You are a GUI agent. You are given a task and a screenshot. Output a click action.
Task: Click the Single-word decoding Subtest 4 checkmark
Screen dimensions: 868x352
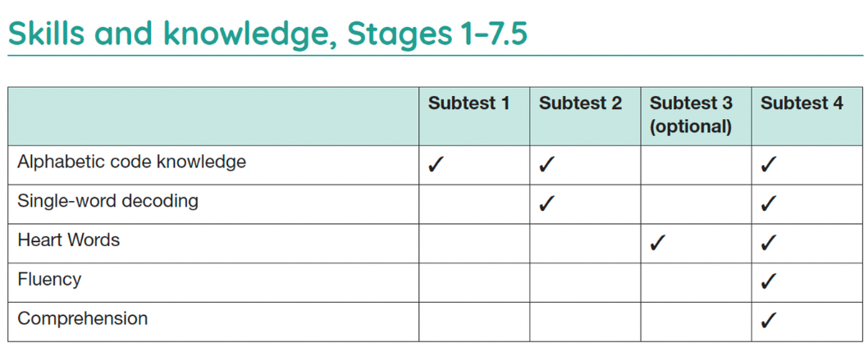click(x=768, y=203)
